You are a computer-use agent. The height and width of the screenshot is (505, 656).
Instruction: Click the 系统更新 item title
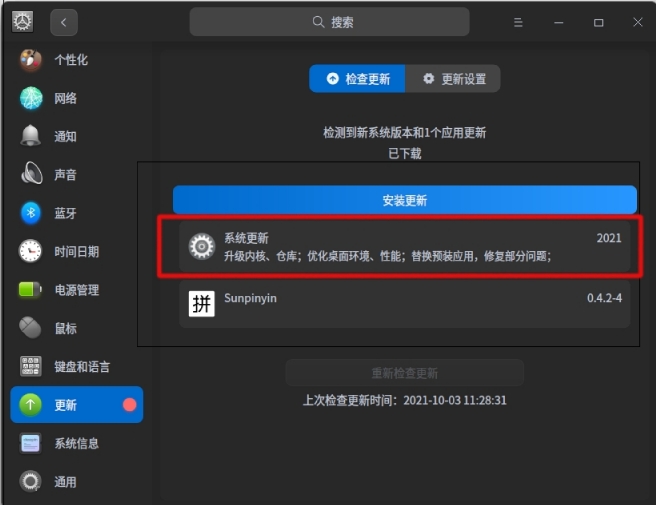[x=246, y=238]
